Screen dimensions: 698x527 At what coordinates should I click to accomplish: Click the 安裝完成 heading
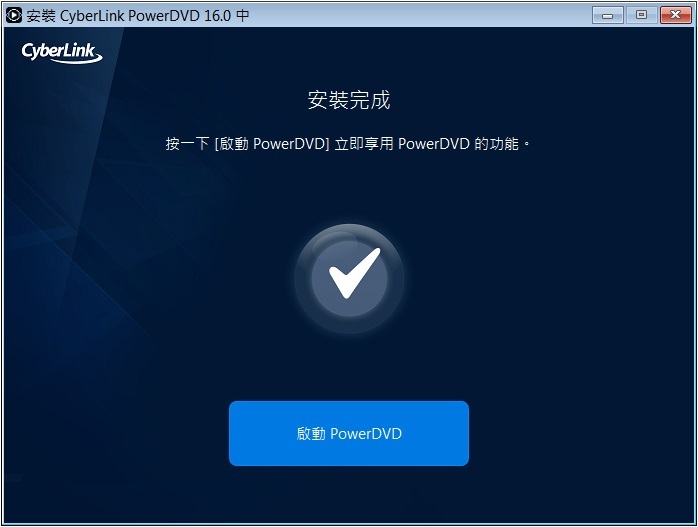(349, 100)
